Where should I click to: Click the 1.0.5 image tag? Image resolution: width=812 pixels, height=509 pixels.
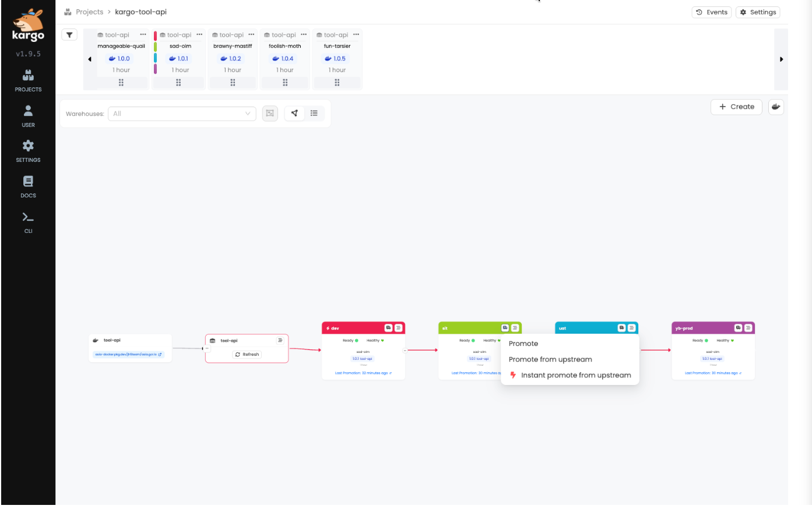[x=335, y=59]
